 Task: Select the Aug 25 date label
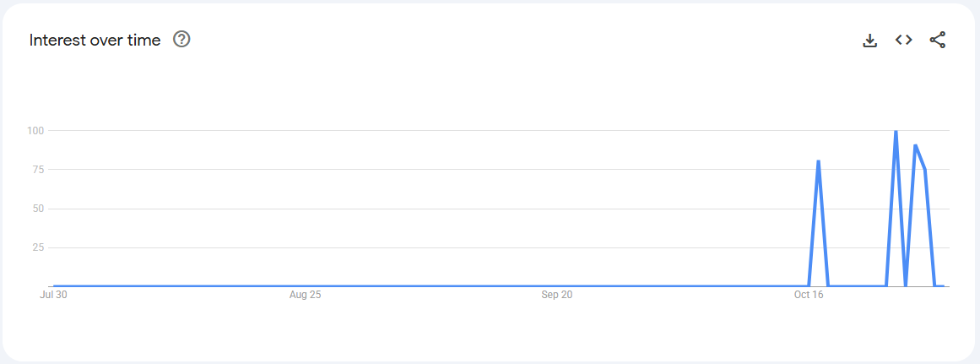[x=305, y=295]
